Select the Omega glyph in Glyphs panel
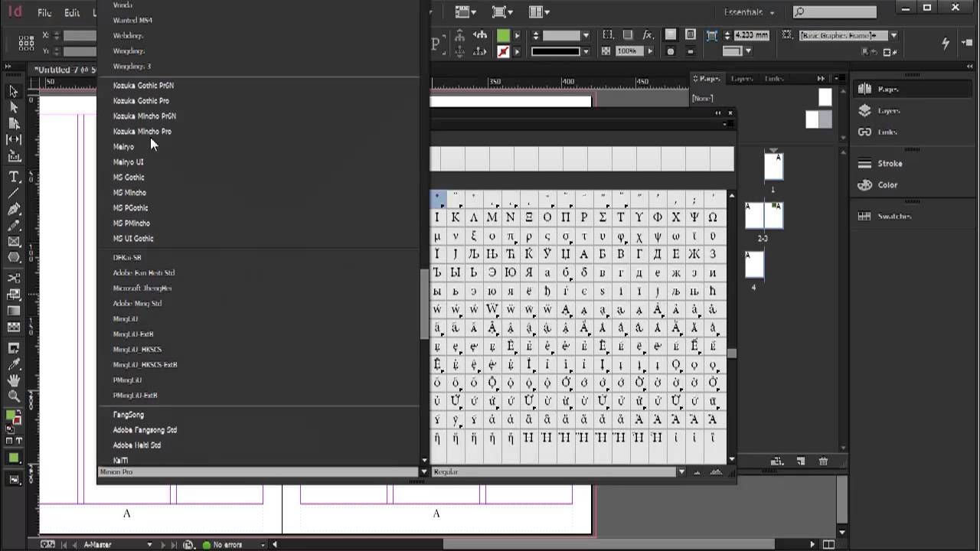980x551 pixels. click(713, 217)
